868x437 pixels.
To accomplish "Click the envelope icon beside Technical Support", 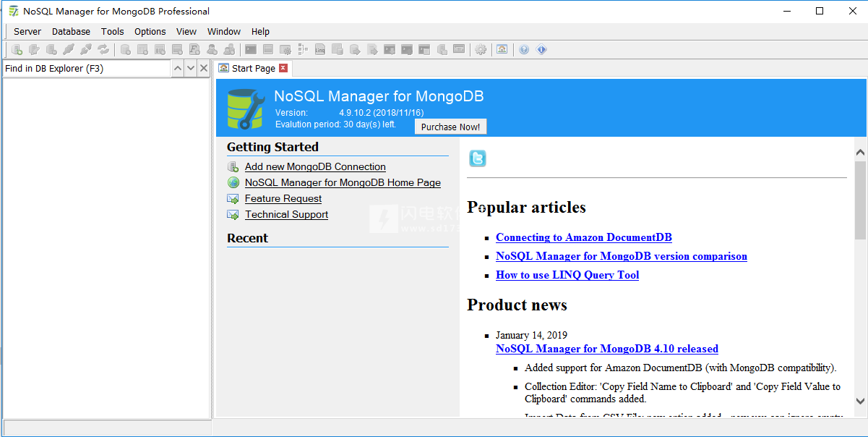I will [233, 214].
